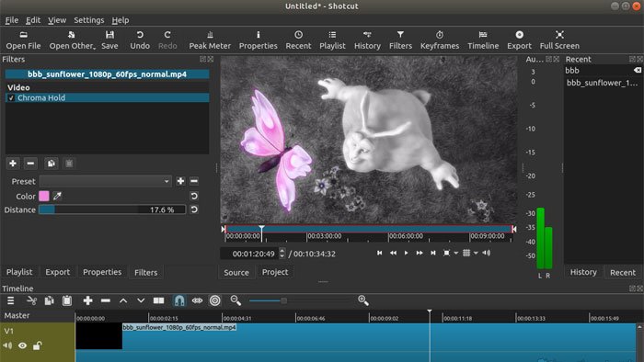This screenshot has width=644, height=362.
Task: Play the video in the player
Action: [407, 253]
